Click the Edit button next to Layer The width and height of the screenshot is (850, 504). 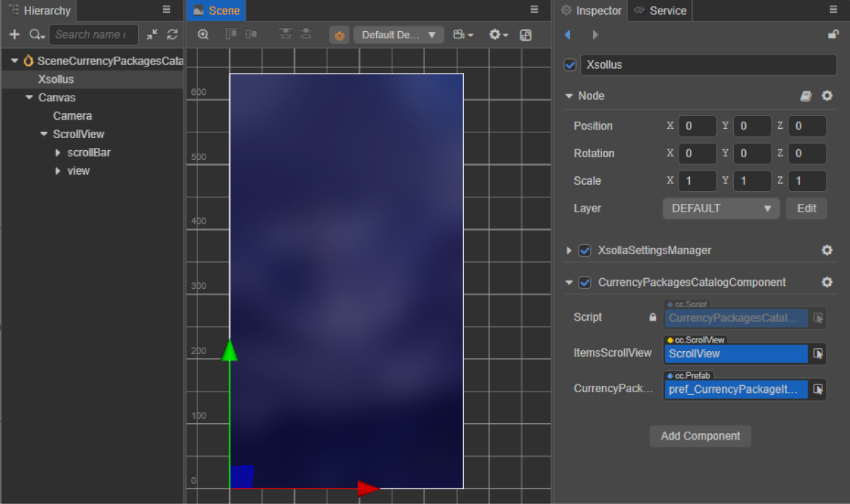[x=806, y=209]
